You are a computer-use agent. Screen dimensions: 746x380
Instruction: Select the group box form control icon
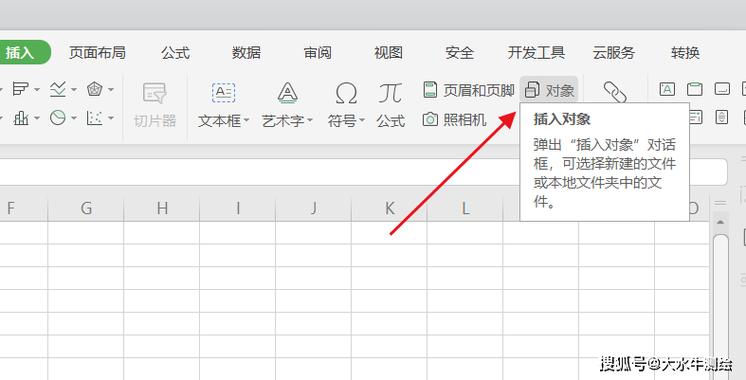[695, 89]
